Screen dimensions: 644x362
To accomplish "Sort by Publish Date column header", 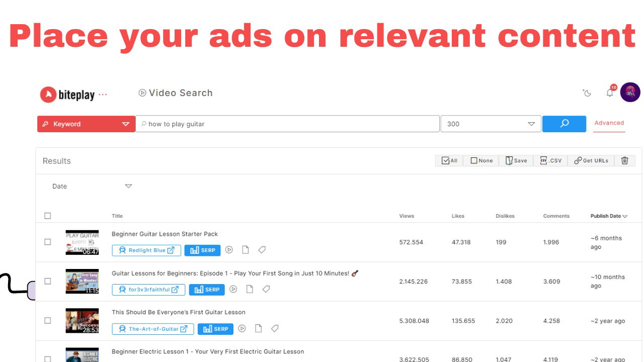I will tap(609, 216).
